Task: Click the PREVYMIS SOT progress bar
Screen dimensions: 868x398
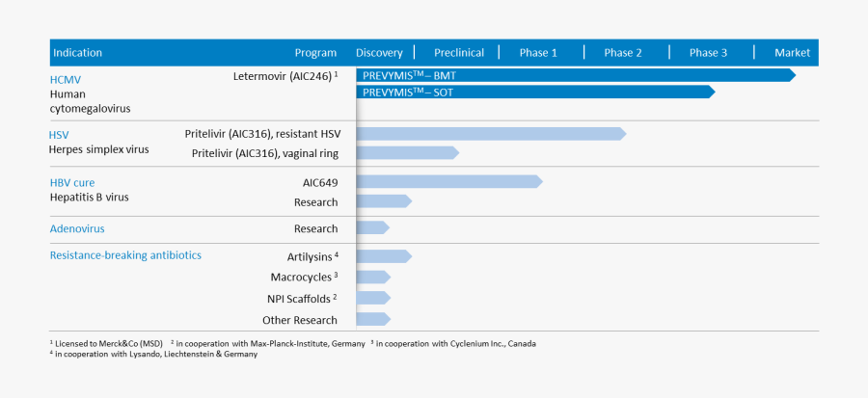Action: 535,93
